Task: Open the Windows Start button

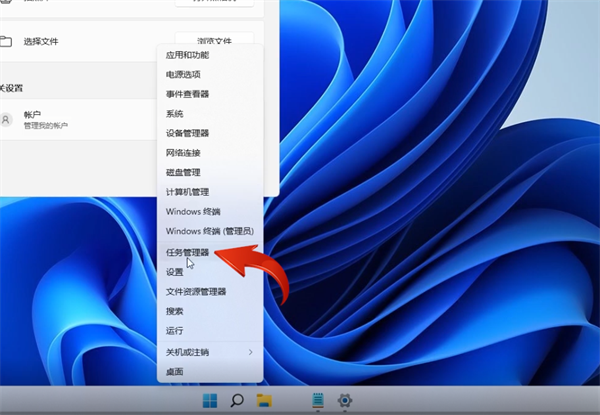Action: [210, 400]
